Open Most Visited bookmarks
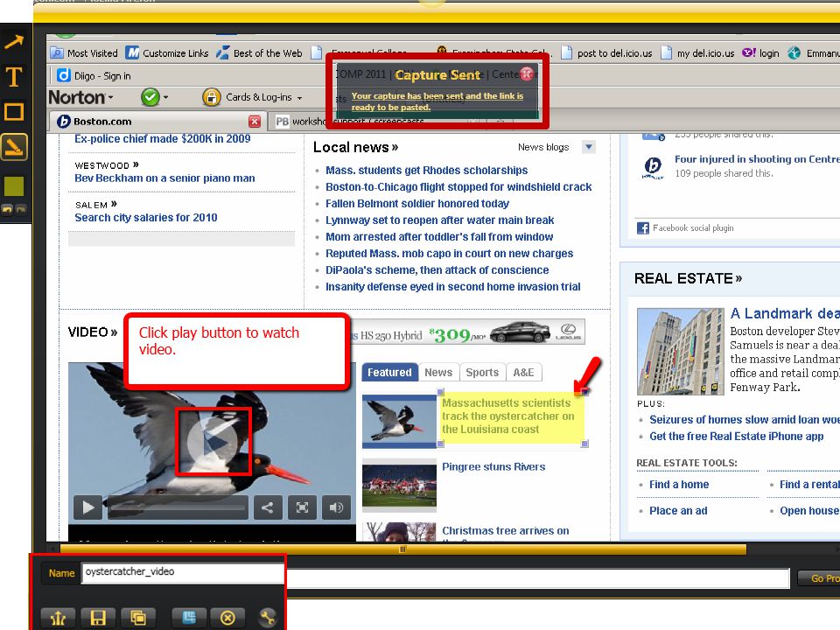Viewport: 840px width, 630px height. 84,53
